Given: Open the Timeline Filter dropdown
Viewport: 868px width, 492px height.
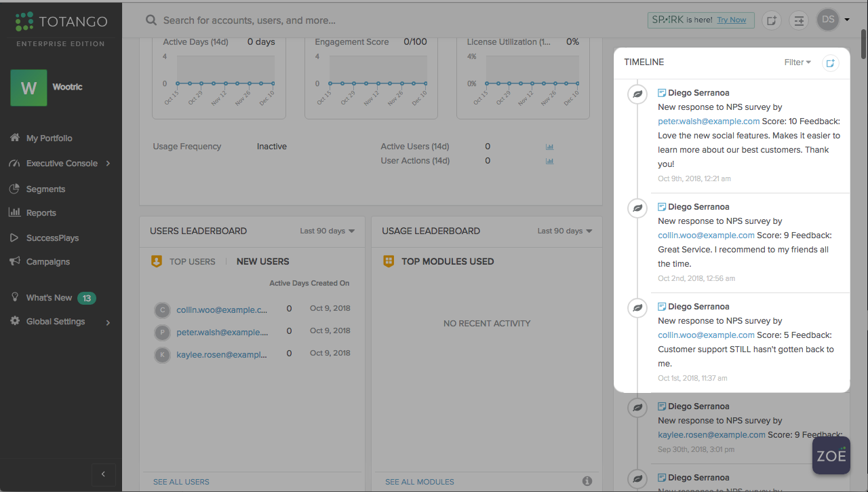Looking at the screenshot, I should 797,62.
